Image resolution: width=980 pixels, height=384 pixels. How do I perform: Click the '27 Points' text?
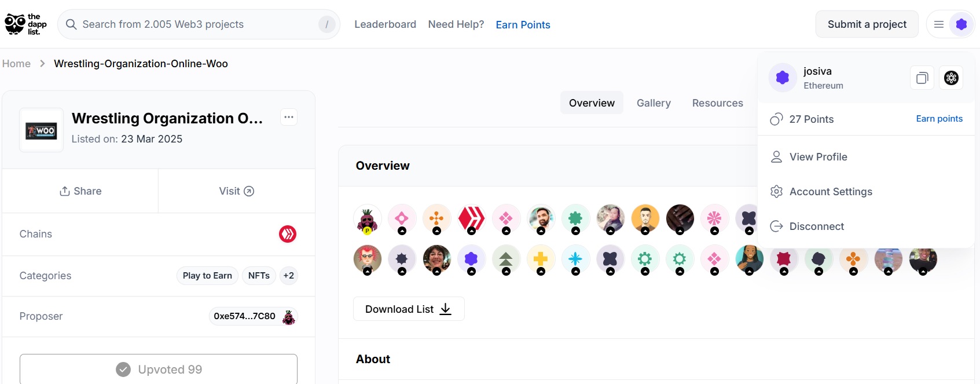point(812,119)
